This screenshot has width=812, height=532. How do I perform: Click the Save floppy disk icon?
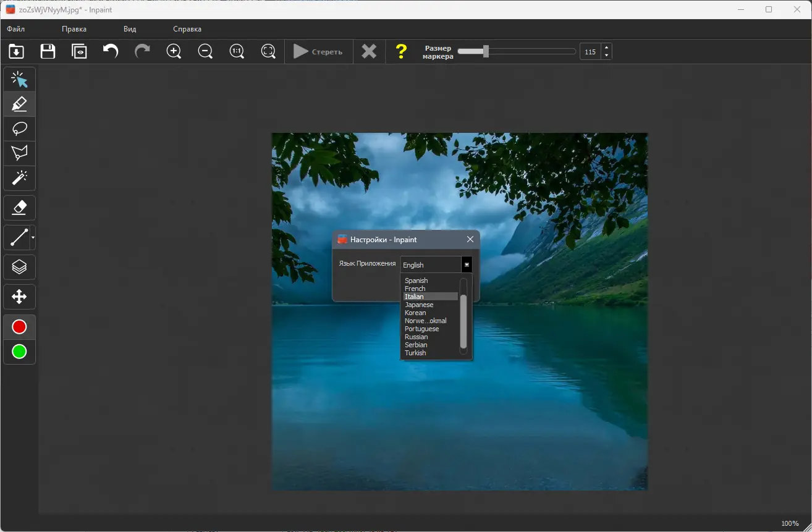pyautogui.click(x=48, y=51)
